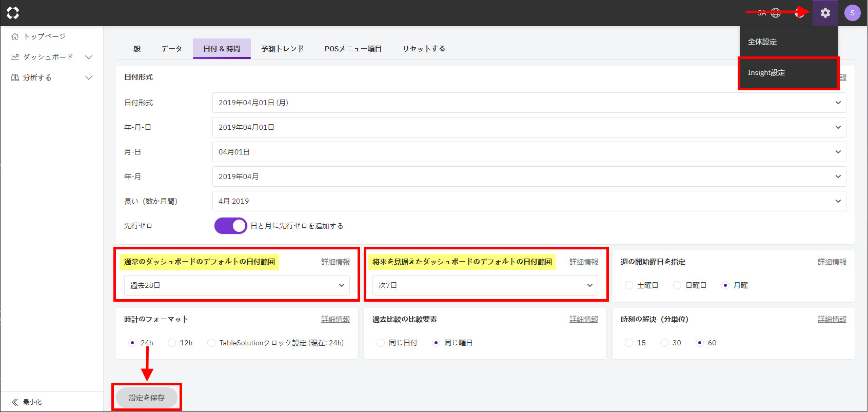
Task: Open the settings gear menu
Action: [825, 13]
